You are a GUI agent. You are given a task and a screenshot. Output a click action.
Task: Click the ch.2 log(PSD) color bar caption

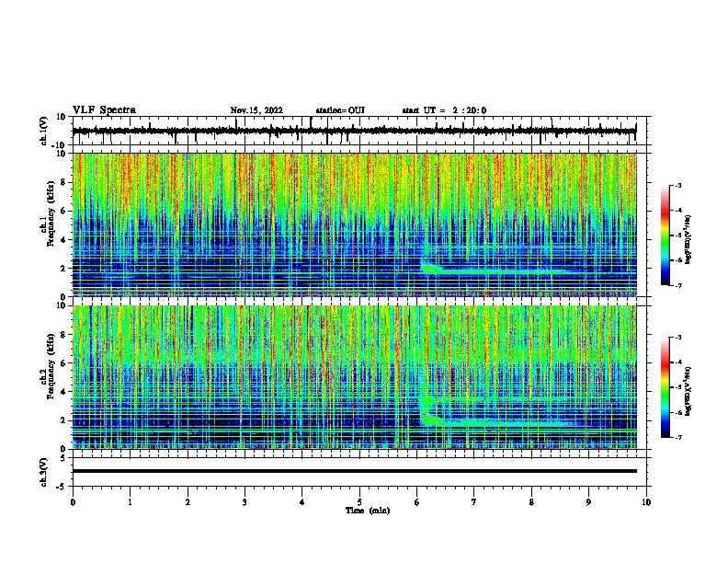[x=688, y=392]
